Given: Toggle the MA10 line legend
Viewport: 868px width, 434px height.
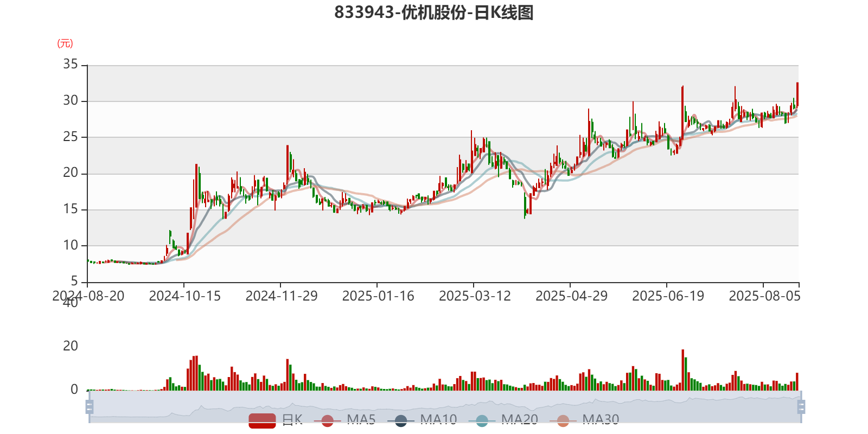Looking at the screenshot, I should point(422,420).
